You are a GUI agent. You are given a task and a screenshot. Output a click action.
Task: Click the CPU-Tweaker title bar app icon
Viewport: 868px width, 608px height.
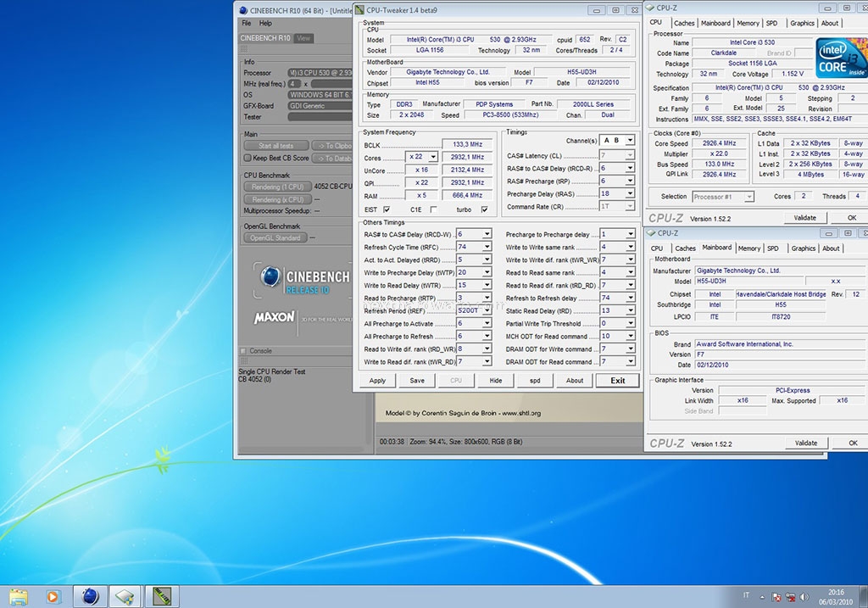359,10
